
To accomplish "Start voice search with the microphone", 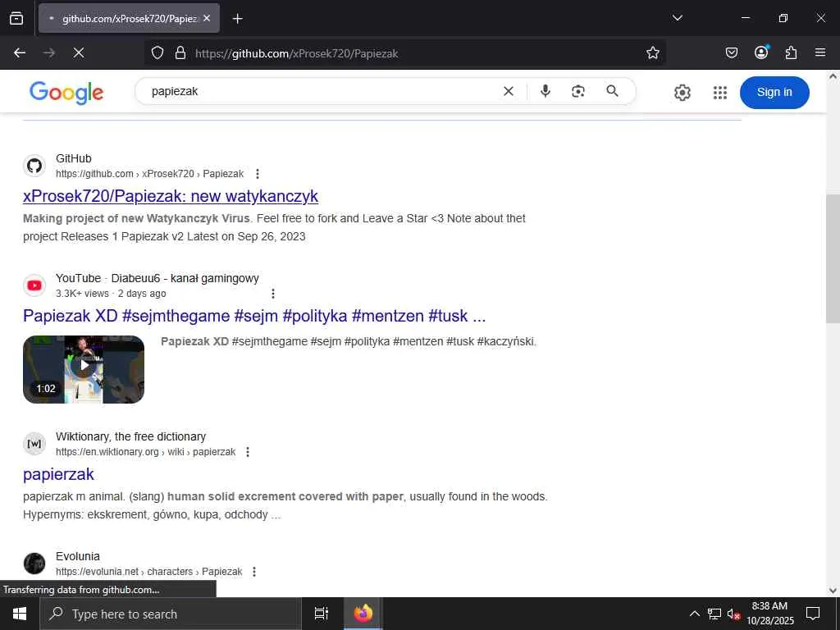I will (x=546, y=91).
